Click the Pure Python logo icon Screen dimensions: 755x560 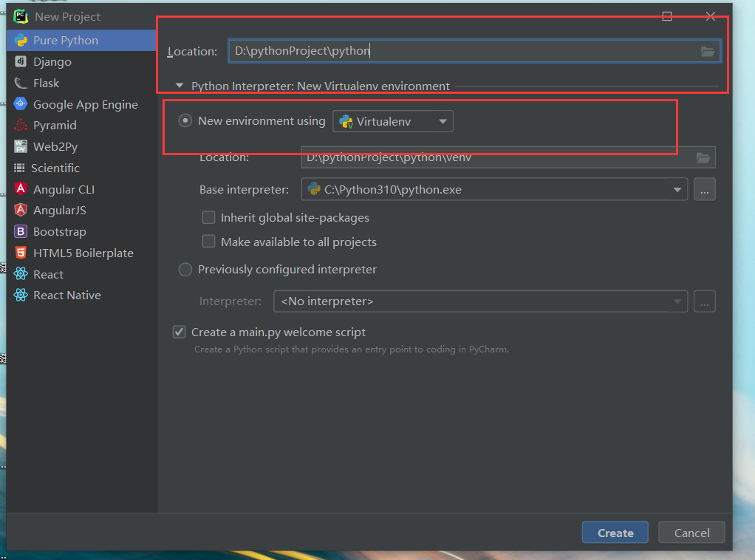pyautogui.click(x=21, y=41)
